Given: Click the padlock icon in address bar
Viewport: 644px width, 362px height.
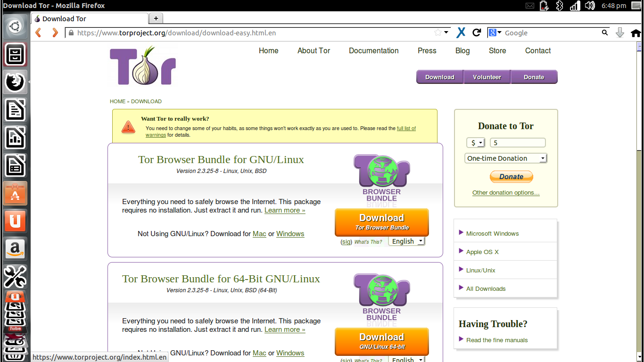Looking at the screenshot, I should tap(71, 33).
